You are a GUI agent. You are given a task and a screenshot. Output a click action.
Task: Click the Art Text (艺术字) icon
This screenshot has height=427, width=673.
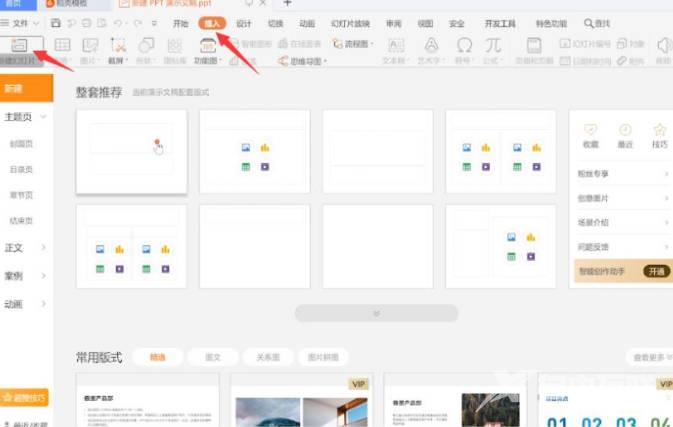[x=431, y=45]
